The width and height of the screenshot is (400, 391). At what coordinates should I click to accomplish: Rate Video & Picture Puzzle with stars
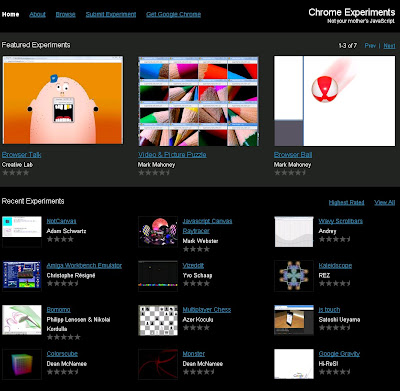pyautogui.click(x=154, y=173)
